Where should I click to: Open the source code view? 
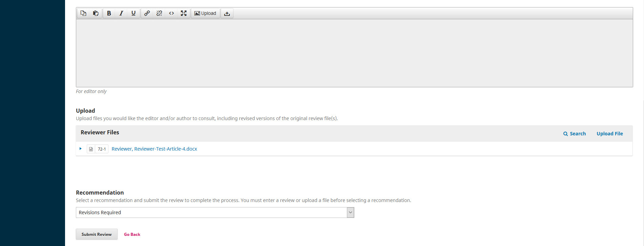171,13
